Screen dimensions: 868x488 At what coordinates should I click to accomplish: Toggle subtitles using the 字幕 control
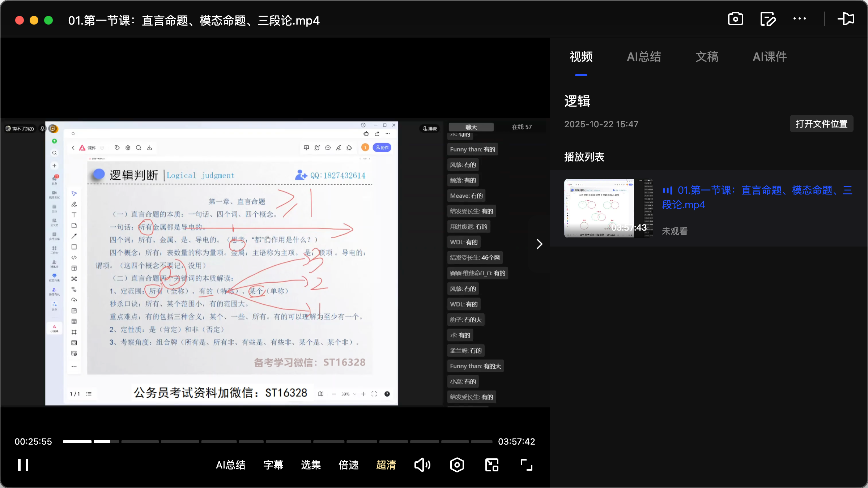tap(273, 465)
